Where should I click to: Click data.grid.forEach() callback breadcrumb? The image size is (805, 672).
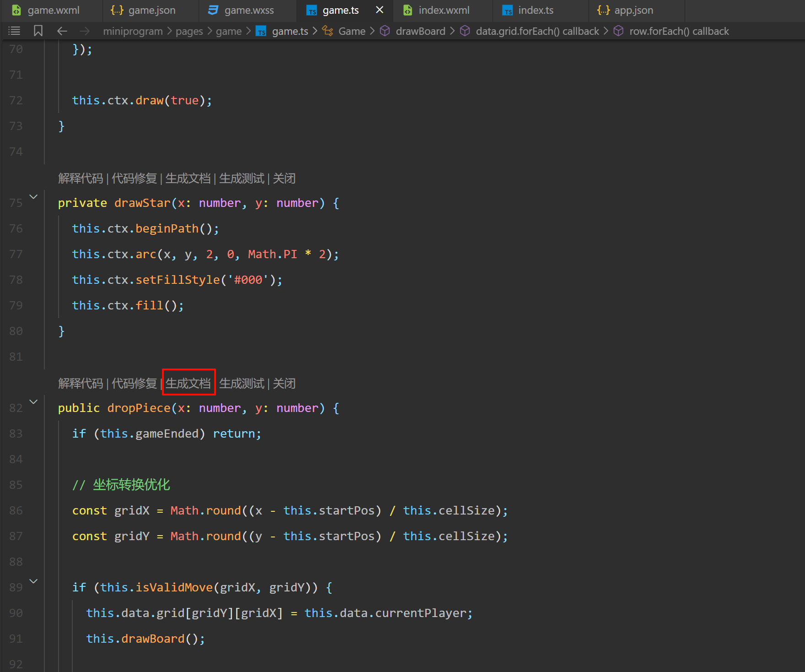[537, 31]
